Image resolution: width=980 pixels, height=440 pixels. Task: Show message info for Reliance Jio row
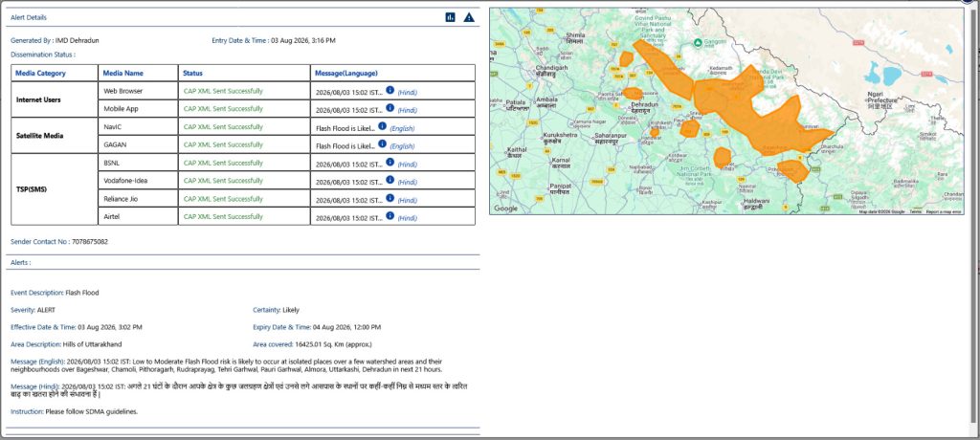pyautogui.click(x=390, y=198)
